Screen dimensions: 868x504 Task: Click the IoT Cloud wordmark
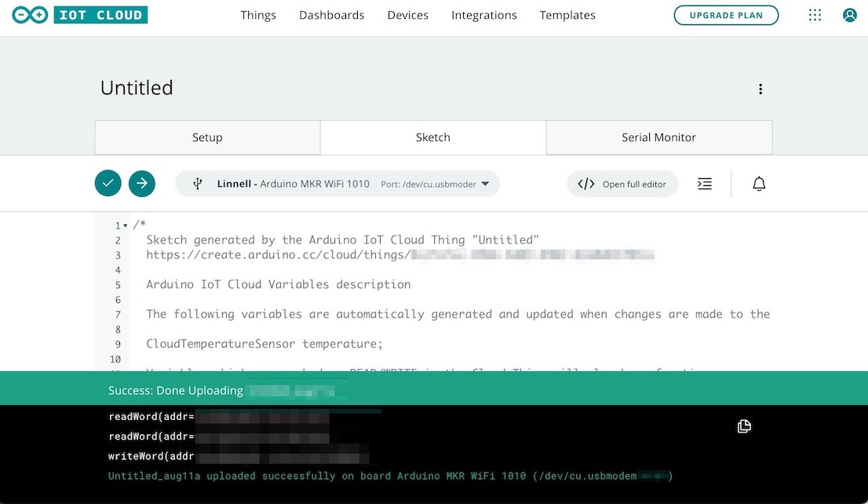point(100,15)
